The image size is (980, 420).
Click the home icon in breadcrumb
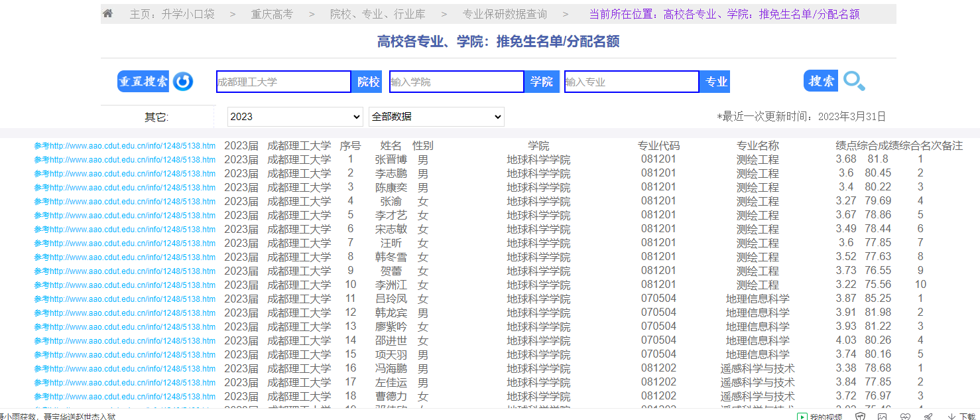107,14
